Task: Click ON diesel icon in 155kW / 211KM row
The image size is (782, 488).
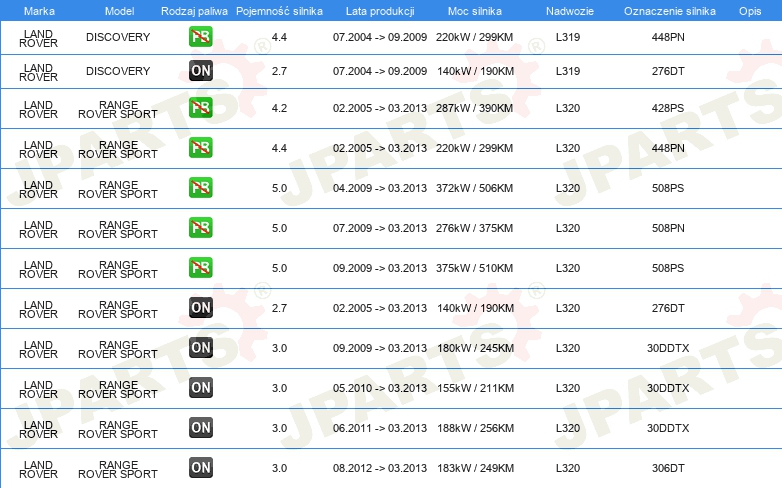Action: point(200,388)
